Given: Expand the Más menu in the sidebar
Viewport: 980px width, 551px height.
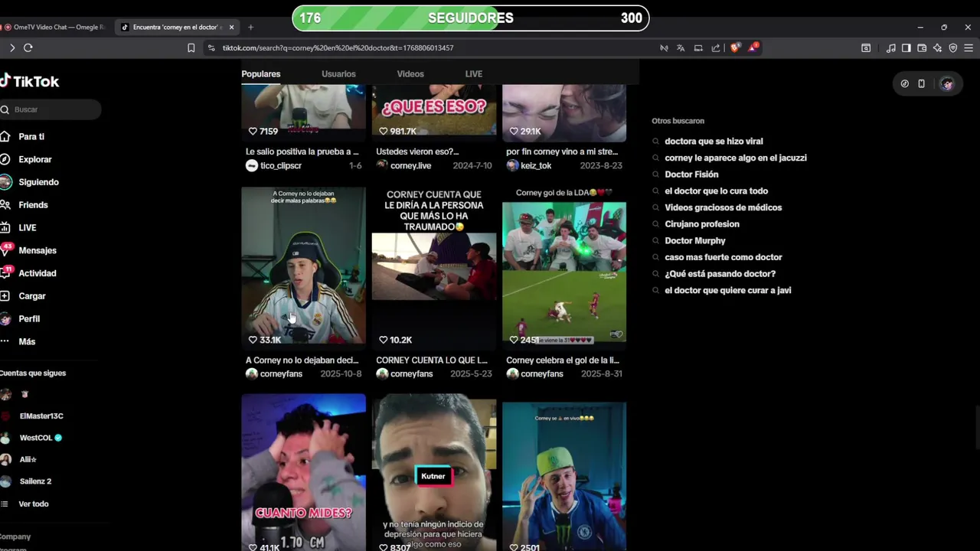Looking at the screenshot, I should [x=27, y=341].
